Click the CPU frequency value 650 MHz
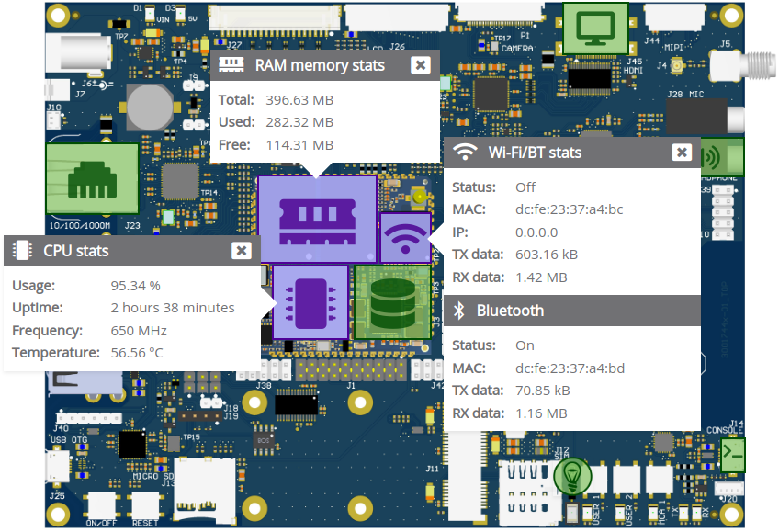The width and height of the screenshot is (779, 532). [139, 331]
